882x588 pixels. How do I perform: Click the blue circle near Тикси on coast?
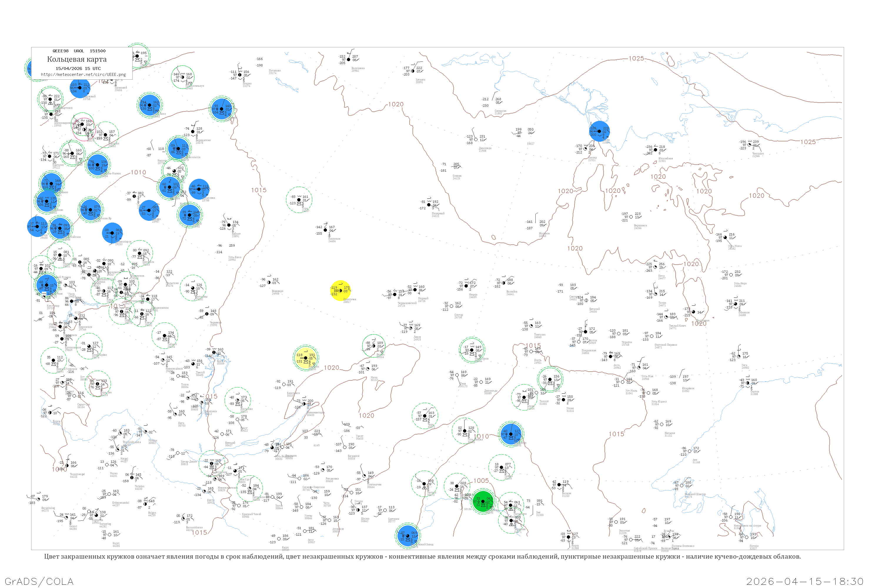[x=599, y=131]
